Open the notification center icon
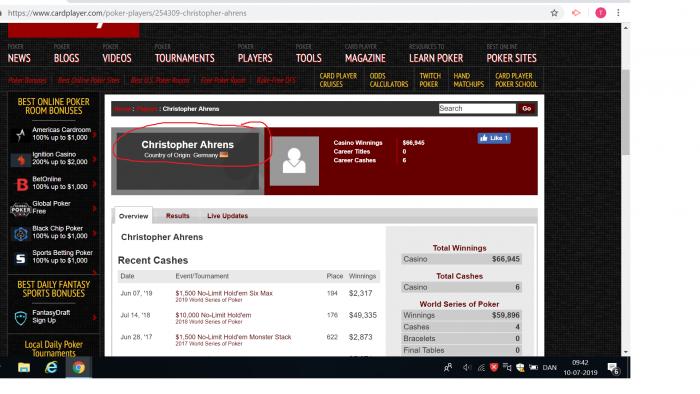This screenshot has height=394, width=700. click(x=613, y=368)
